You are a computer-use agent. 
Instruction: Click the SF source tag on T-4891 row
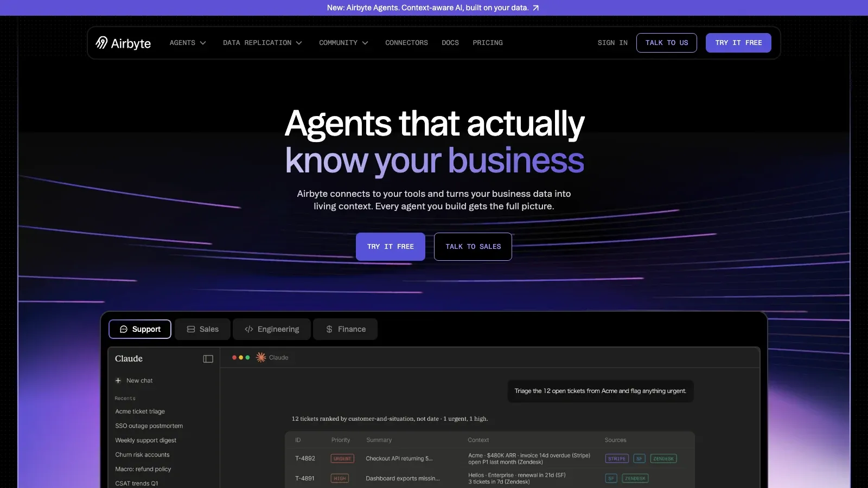coord(611,478)
